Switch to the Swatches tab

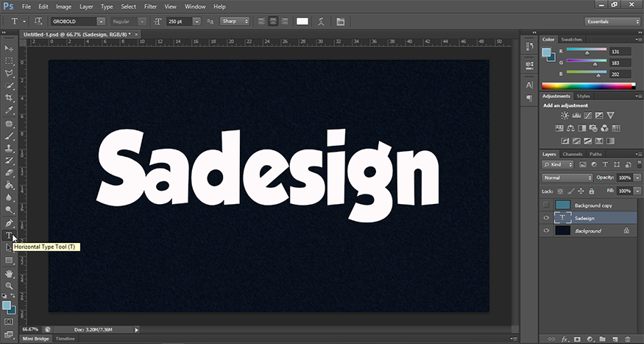tap(571, 40)
